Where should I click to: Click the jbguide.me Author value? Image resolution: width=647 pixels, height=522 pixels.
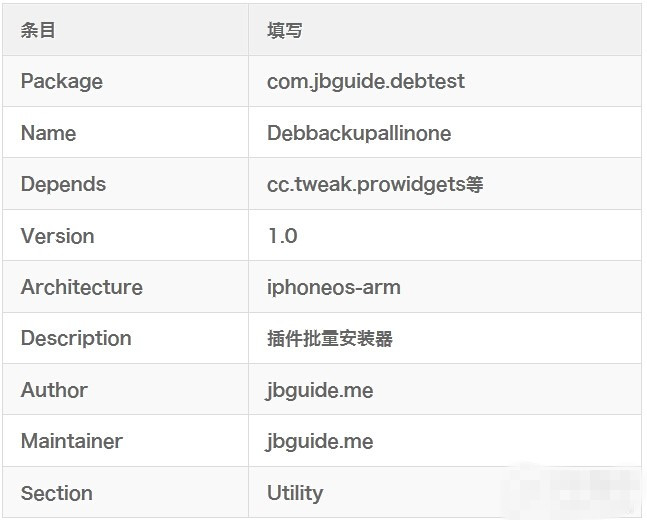coord(319,390)
